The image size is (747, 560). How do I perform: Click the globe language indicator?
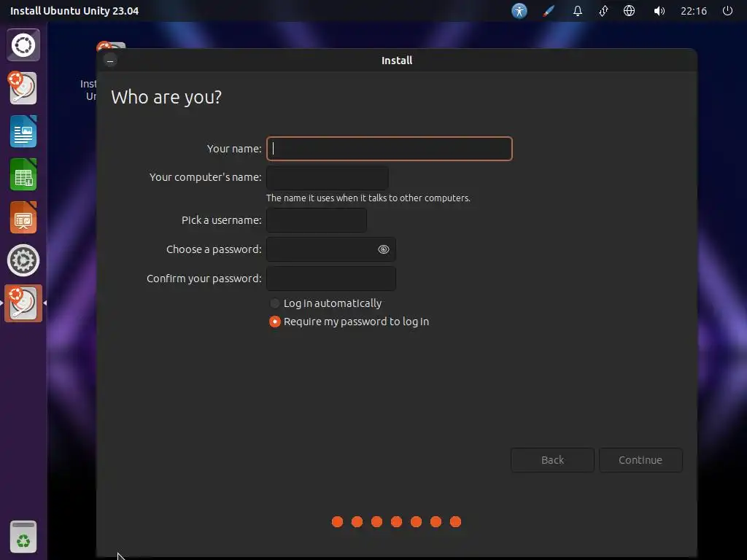(629, 10)
